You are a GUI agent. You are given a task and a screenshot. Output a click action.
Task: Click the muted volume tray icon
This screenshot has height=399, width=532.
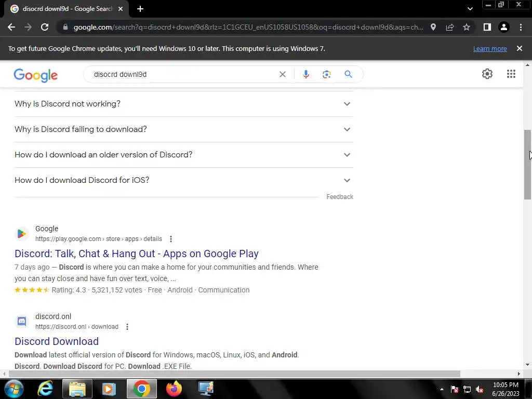[x=480, y=389]
